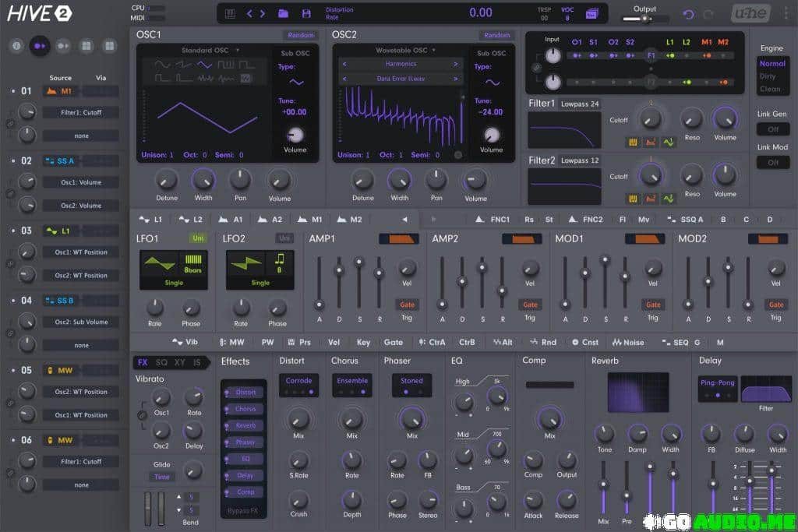
Task: Open the Chorus Ensemble preset selector
Action: pos(352,382)
